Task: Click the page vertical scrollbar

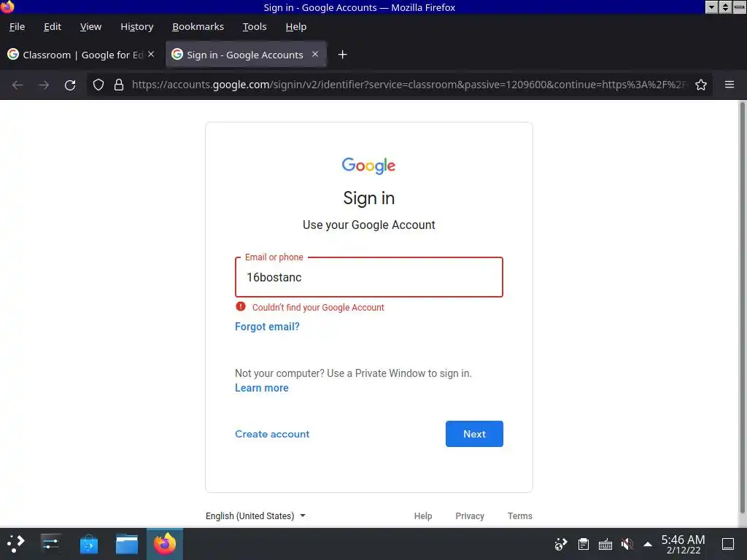Action: coord(742,307)
